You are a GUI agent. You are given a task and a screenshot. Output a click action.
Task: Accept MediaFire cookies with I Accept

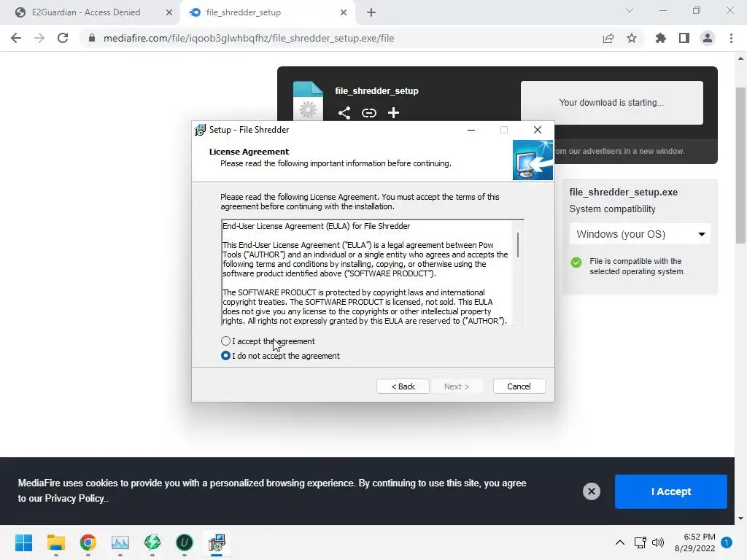671,491
